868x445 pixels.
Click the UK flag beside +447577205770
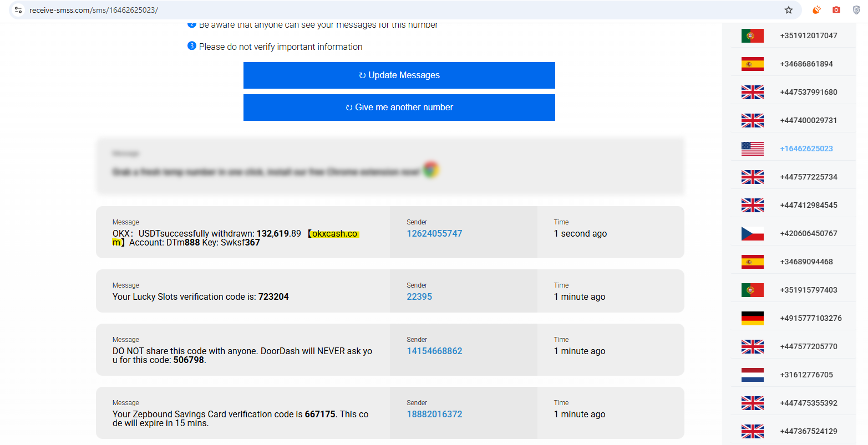(x=753, y=346)
